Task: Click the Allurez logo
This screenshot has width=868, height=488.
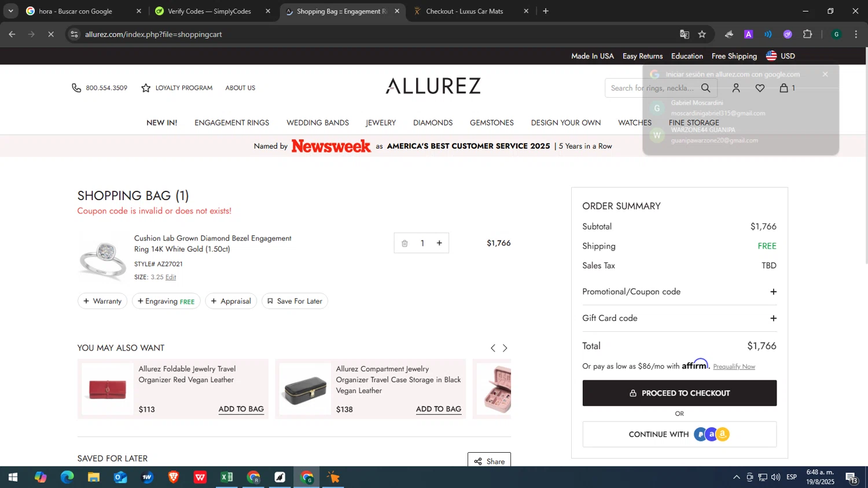Action: point(433,86)
